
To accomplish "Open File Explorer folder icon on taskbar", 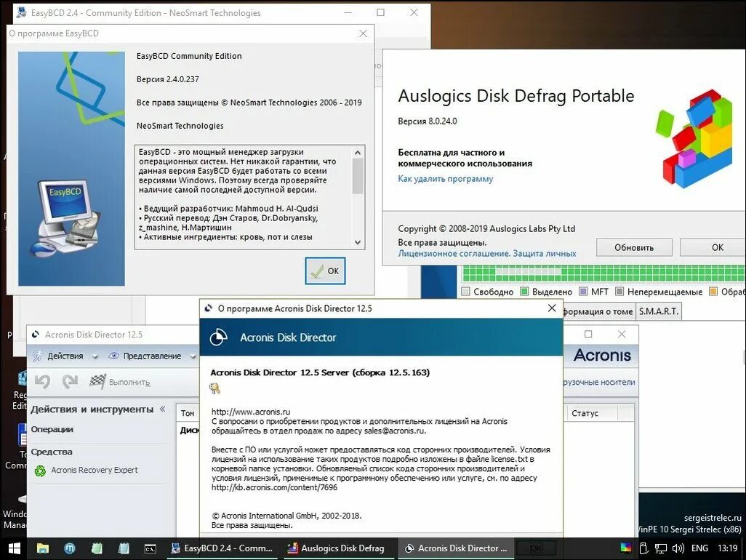I will [x=43, y=548].
